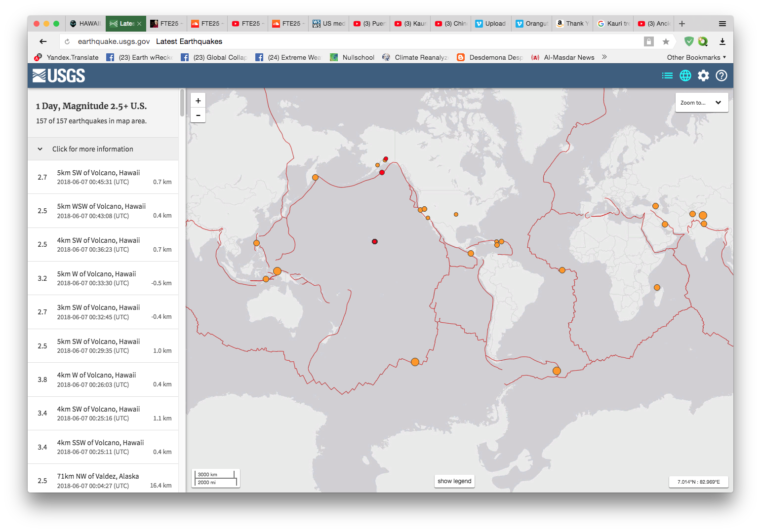Click the map zoom-out minus control
Viewport: 761px width, 532px height.
pos(198,115)
